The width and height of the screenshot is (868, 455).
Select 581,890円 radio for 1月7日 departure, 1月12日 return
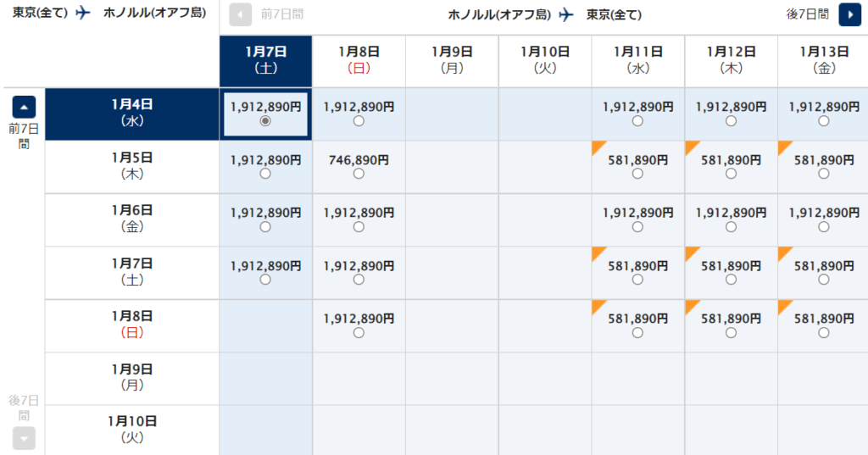click(731, 280)
